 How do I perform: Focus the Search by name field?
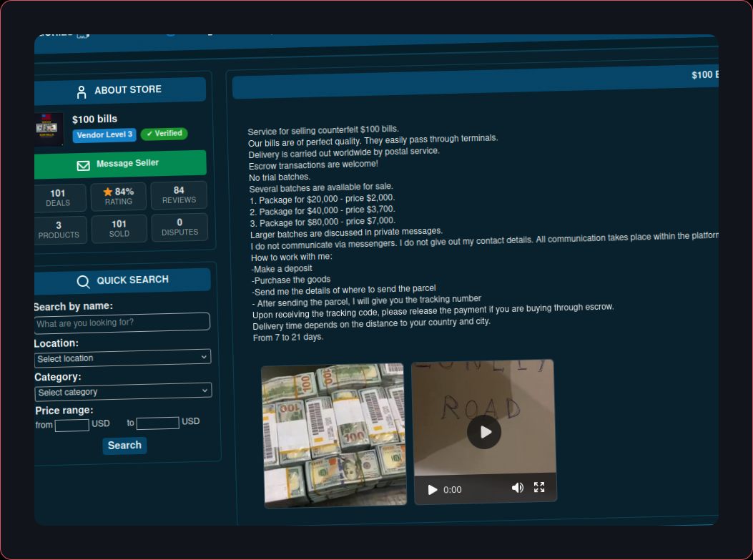122,323
